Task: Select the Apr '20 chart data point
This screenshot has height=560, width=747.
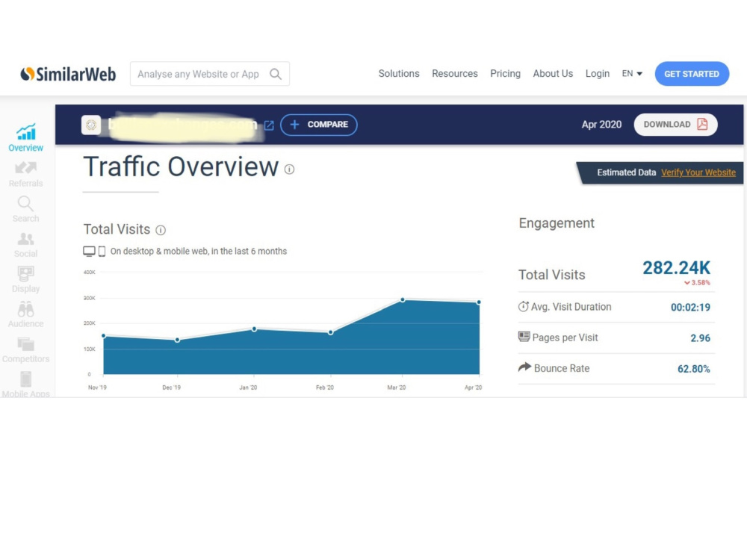Action: [x=479, y=302]
